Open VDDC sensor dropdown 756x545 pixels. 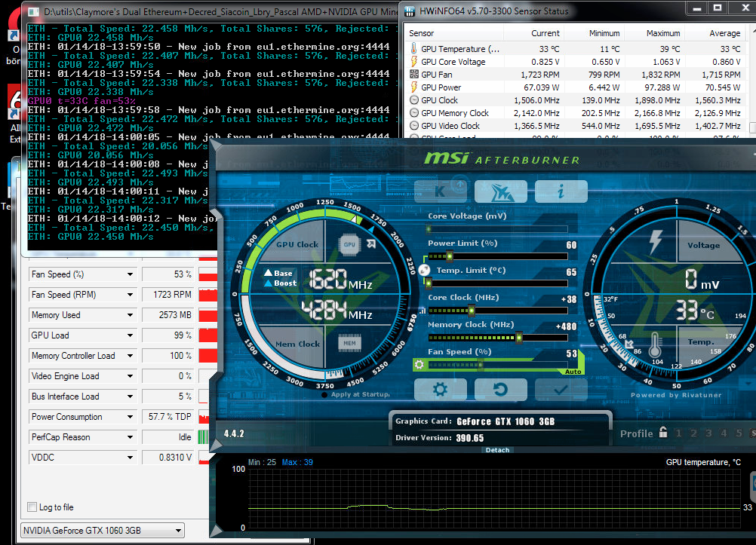(x=131, y=458)
